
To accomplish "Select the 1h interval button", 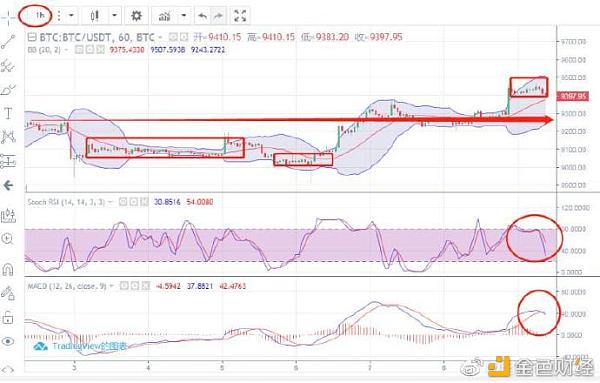I will point(39,16).
